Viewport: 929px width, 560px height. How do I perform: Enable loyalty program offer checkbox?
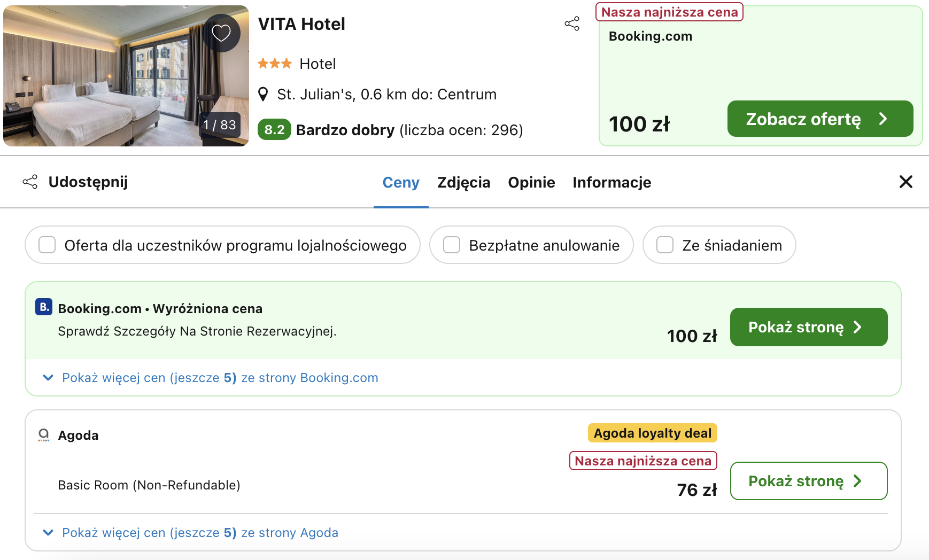47,245
